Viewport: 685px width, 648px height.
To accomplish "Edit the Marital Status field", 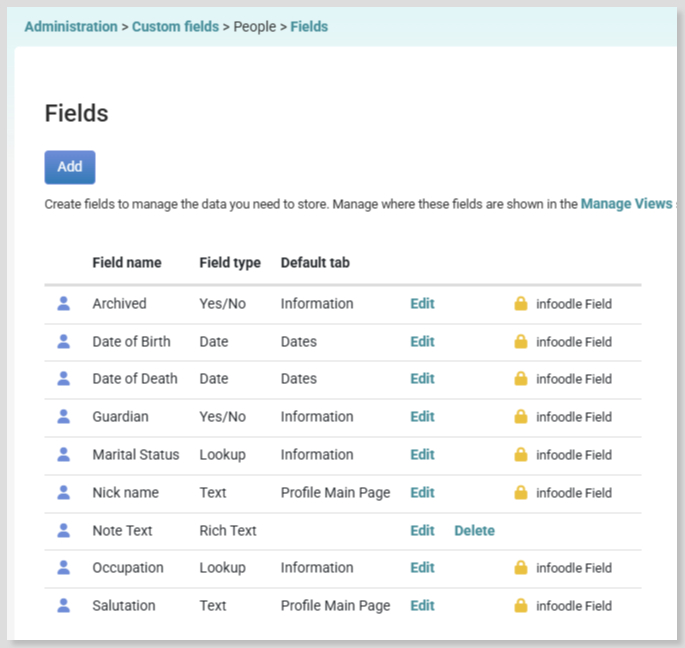I will [x=422, y=454].
